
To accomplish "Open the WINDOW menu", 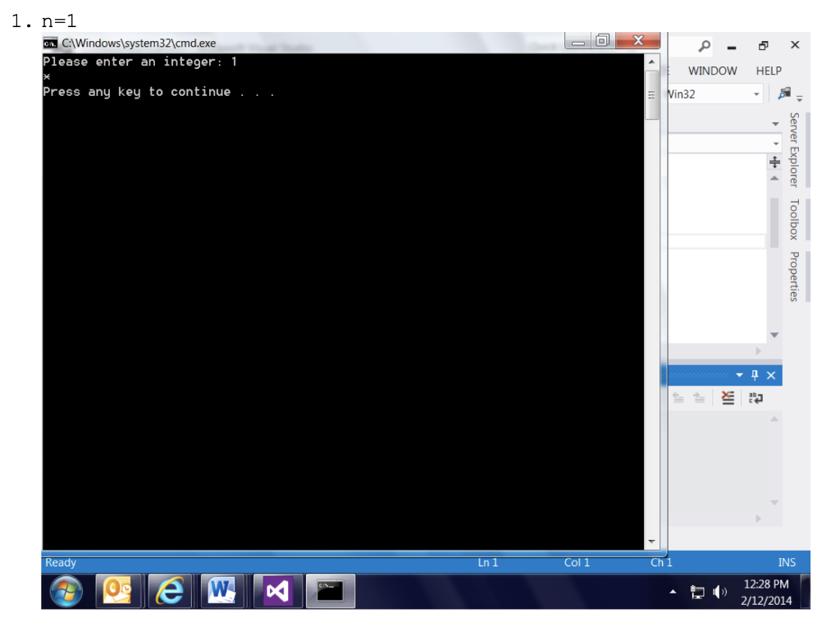I will (713, 71).
